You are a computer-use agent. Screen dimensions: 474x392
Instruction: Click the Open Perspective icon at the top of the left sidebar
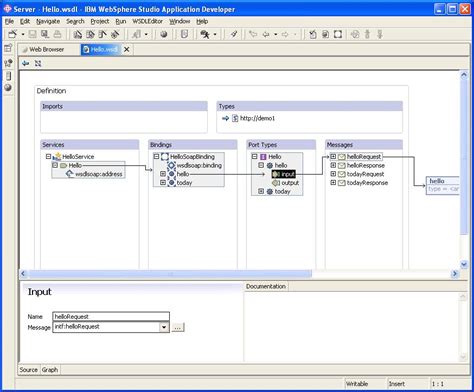8,48
